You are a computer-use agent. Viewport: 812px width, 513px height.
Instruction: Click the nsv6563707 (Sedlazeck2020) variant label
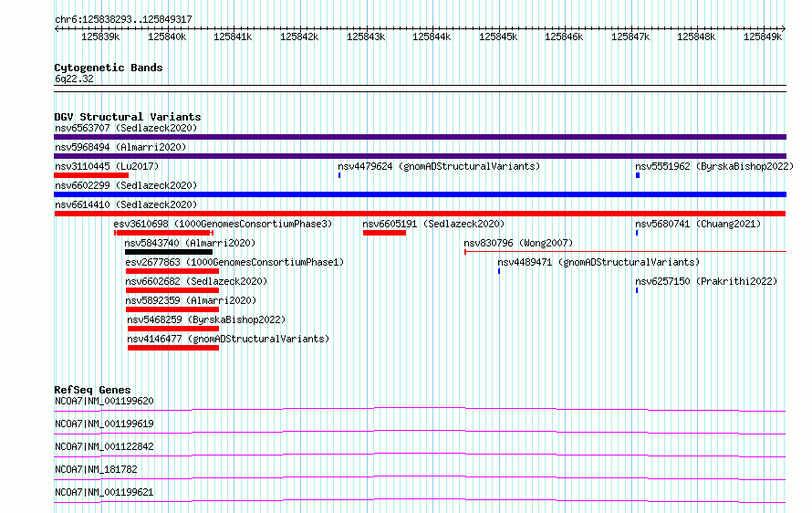pos(126,128)
